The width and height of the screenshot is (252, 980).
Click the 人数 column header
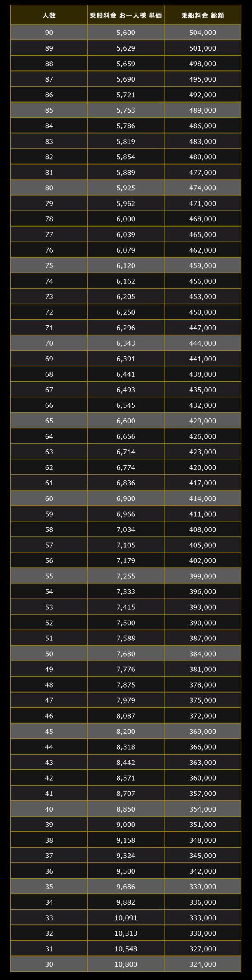[49, 15]
